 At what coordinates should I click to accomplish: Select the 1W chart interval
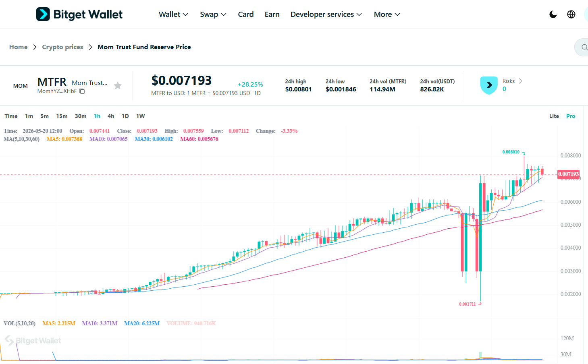[x=140, y=116]
